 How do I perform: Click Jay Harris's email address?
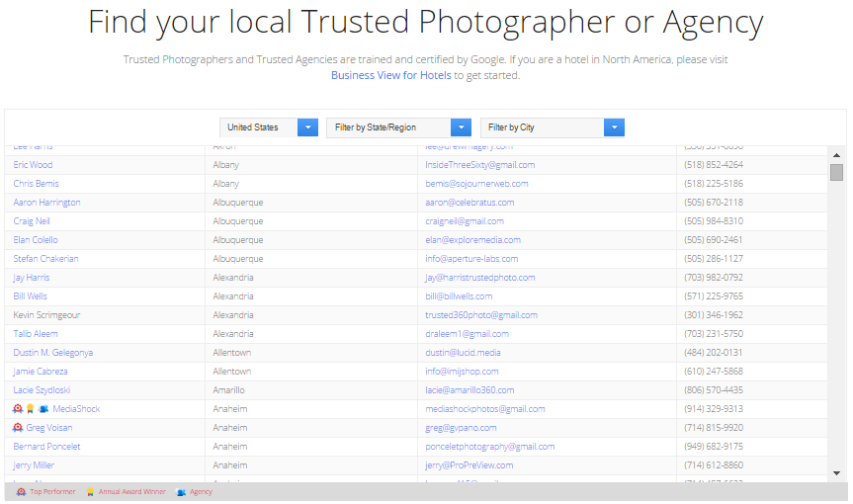[x=479, y=278]
